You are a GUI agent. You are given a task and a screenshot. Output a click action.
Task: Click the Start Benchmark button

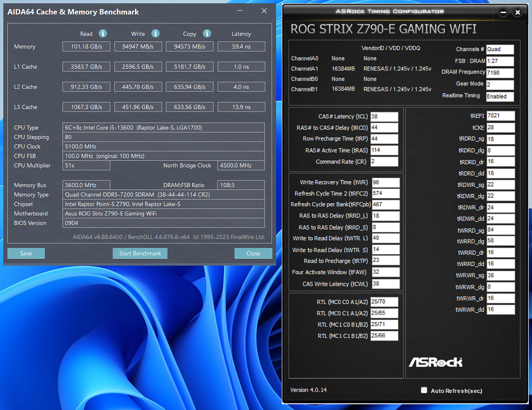[140, 253]
